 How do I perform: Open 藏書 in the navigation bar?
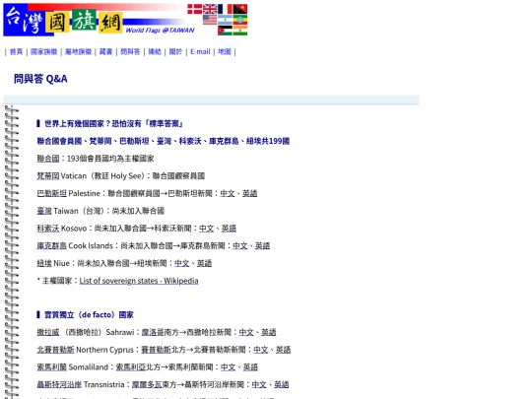coord(105,51)
